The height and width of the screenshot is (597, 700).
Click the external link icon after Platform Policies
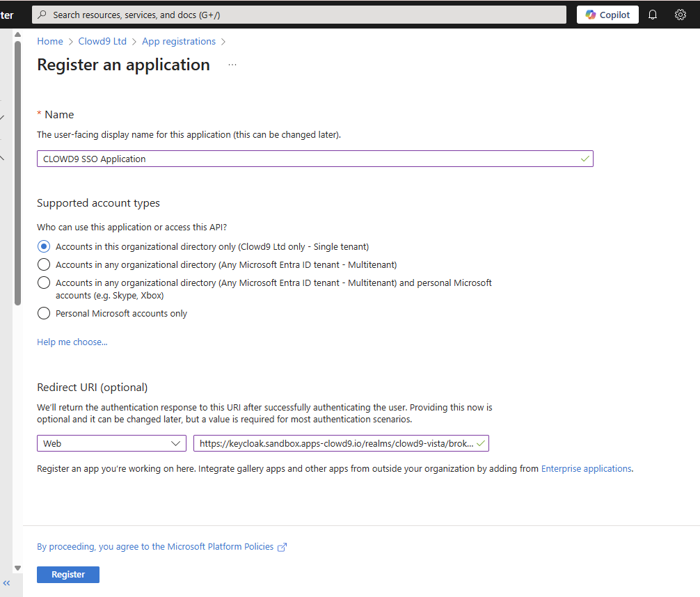pos(282,547)
